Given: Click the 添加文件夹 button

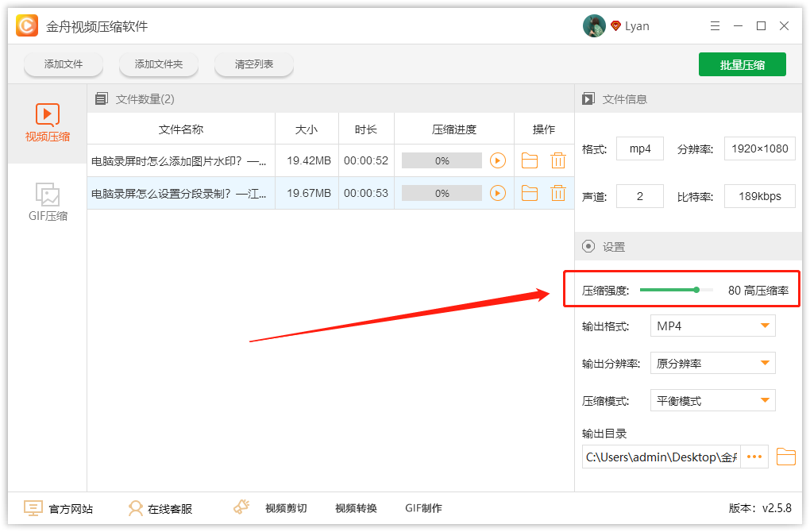Looking at the screenshot, I should pyautogui.click(x=159, y=64).
